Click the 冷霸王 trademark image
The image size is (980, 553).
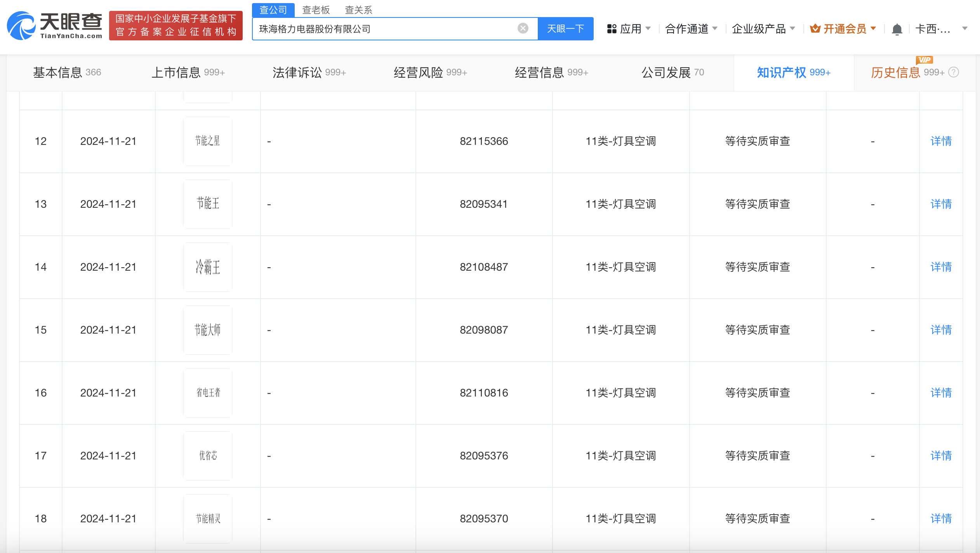tap(208, 267)
